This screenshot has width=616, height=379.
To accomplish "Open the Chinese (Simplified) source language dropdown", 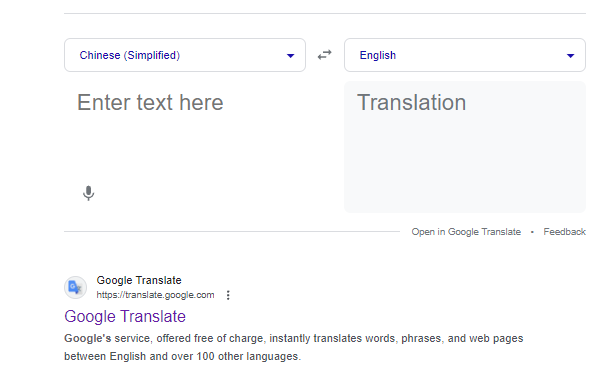I will tap(185, 55).
